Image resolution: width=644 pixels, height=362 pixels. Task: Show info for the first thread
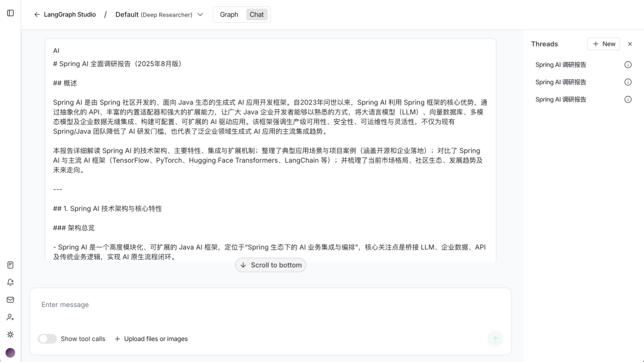point(628,65)
